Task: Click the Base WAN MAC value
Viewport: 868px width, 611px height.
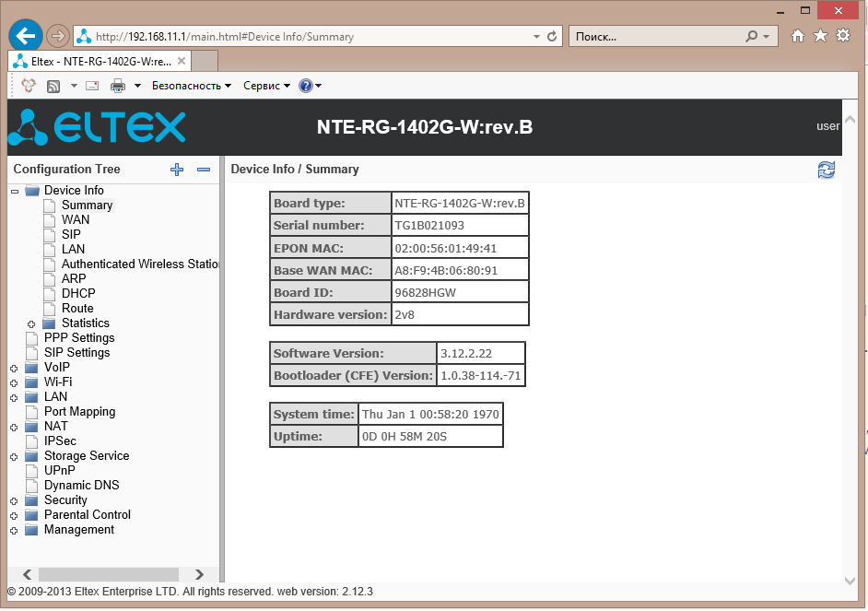Action: (446, 271)
